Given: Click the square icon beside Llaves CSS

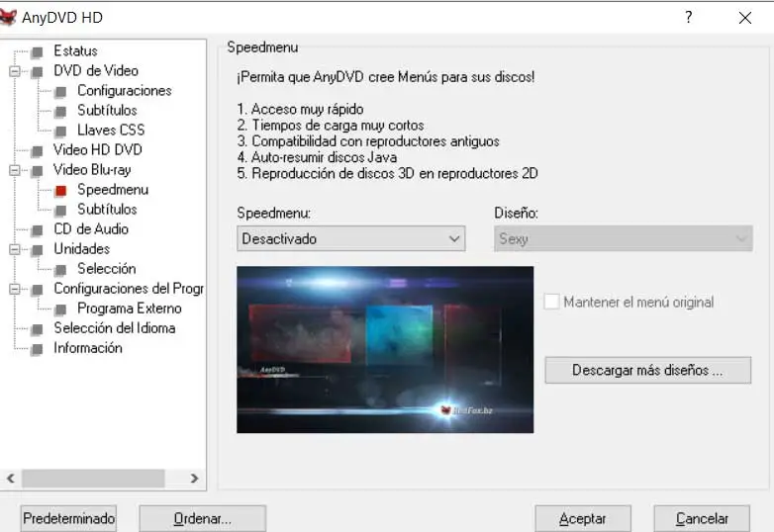Looking at the screenshot, I should pyautogui.click(x=60, y=131).
